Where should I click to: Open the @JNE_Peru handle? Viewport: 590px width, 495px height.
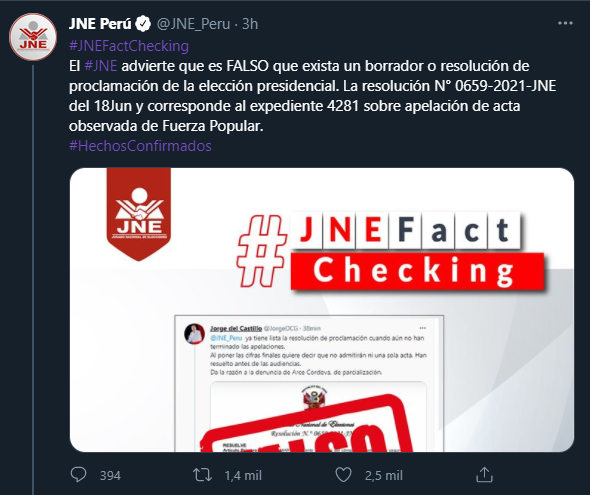click(x=193, y=24)
